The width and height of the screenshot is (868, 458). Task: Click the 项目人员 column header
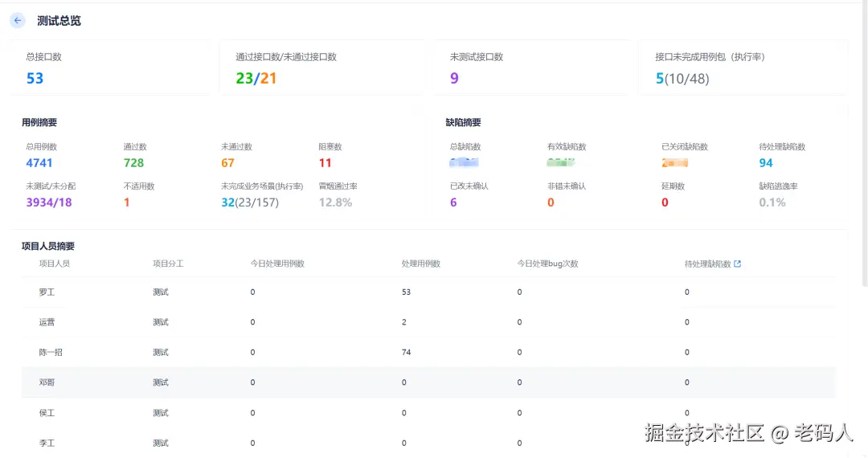55,264
